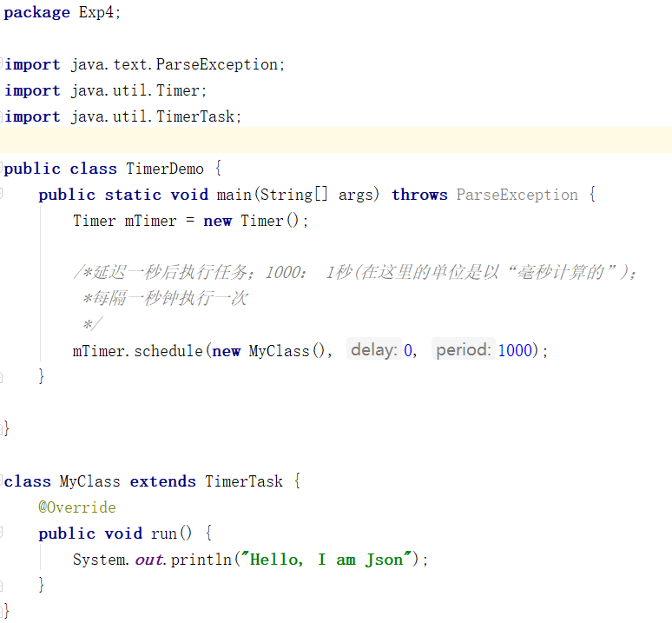Click the @Override annotation
Viewport: 672px width, 623px height.
pyautogui.click(x=77, y=507)
